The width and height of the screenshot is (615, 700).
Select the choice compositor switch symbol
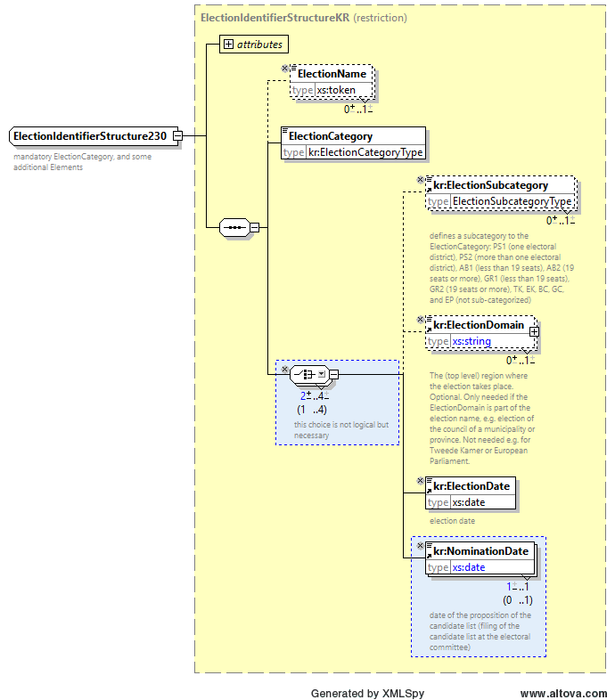tap(306, 374)
